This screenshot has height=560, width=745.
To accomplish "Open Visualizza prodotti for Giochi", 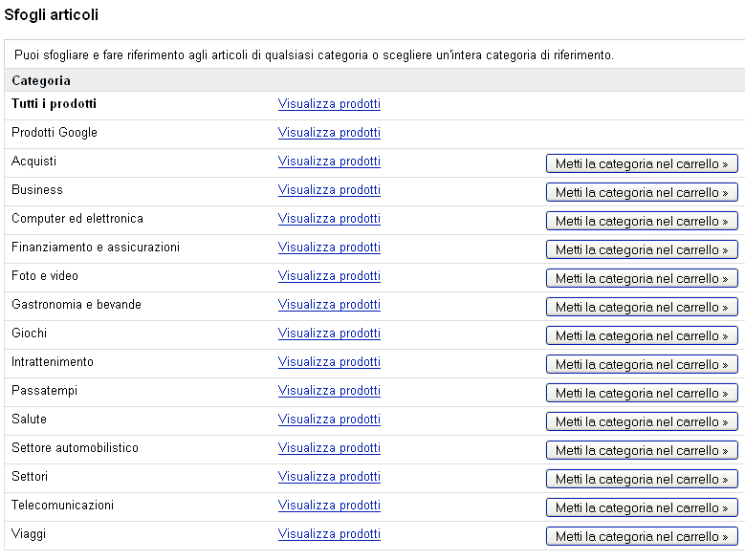I will coord(329,334).
